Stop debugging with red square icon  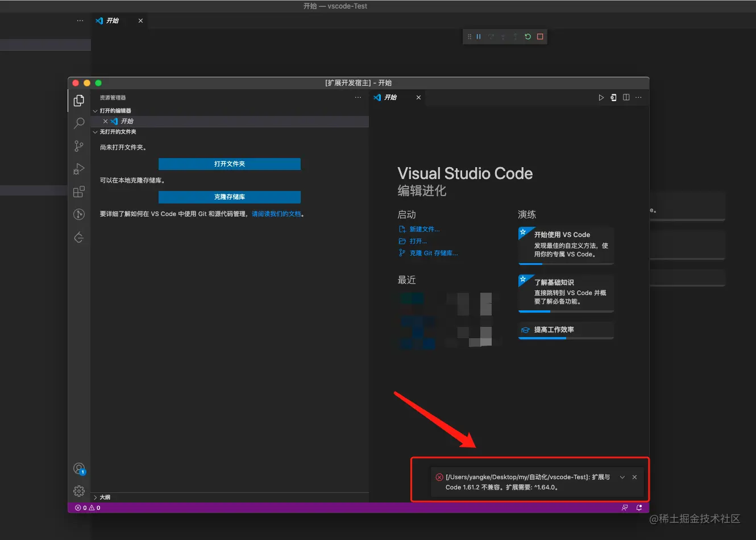(x=540, y=36)
